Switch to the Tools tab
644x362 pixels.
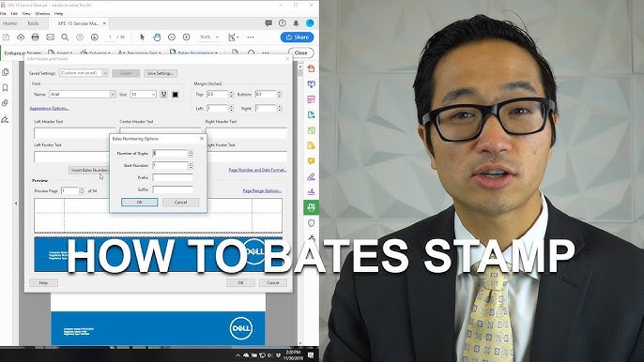[x=33, y=23]
